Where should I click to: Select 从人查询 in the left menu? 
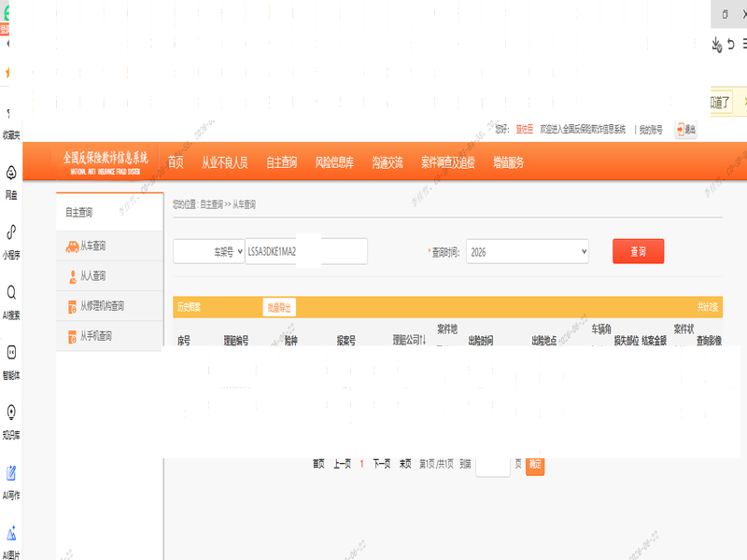(x=109, y=275)
